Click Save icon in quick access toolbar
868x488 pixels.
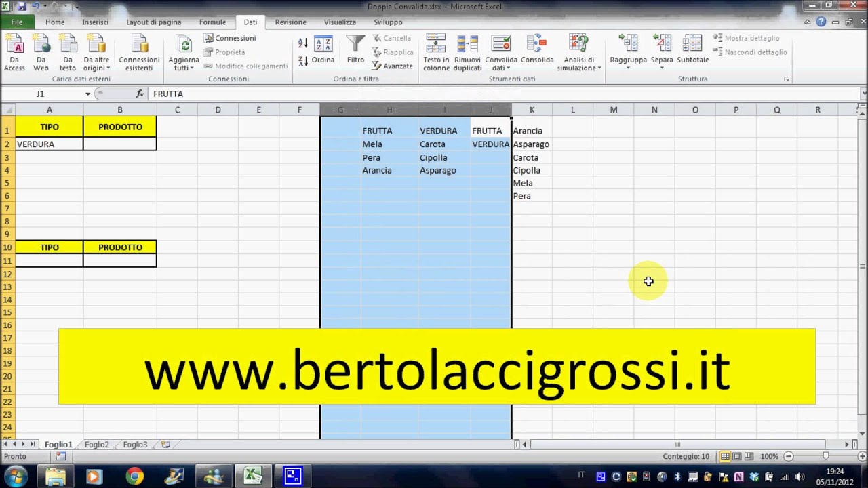(22, 6)
